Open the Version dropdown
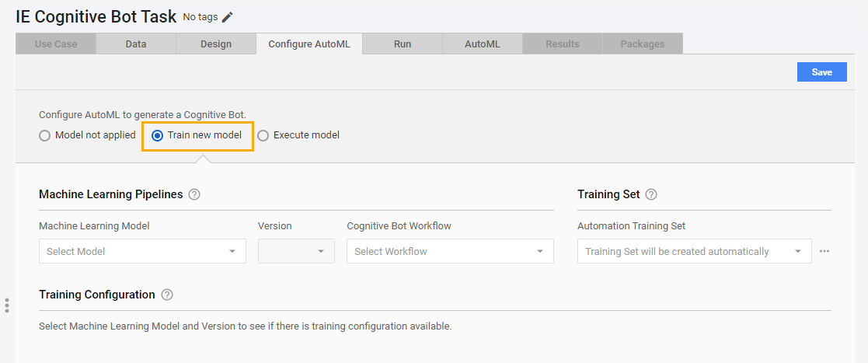 (296, 251)
